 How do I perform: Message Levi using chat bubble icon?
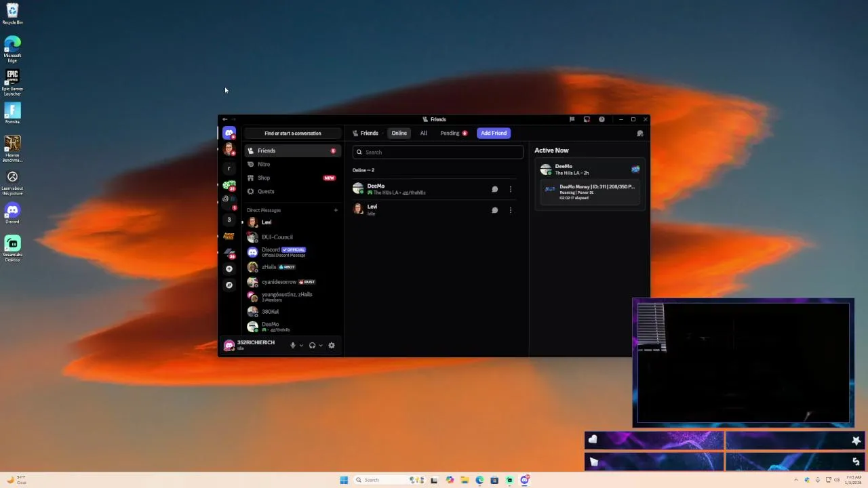coord(495,210)
